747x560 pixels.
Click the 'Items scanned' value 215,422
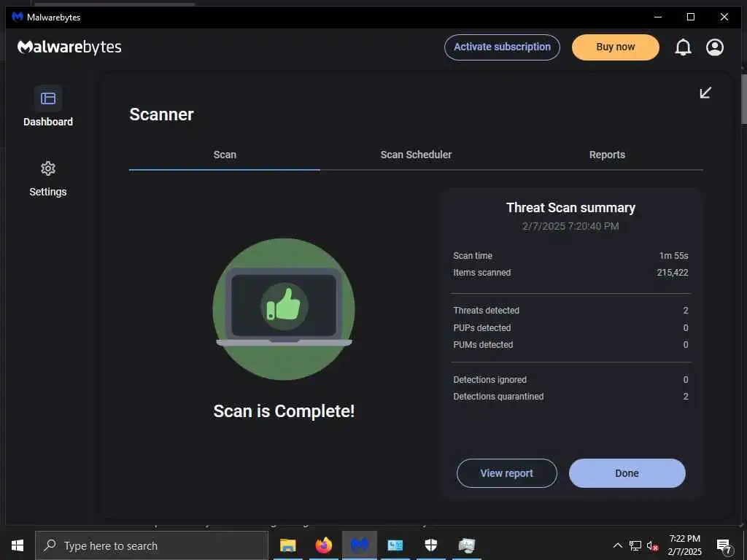tap(672, 273)
